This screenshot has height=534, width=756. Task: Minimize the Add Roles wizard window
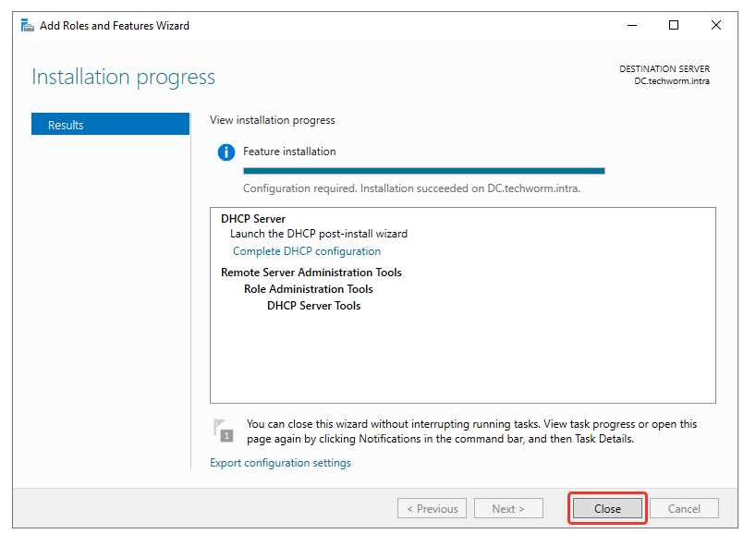(630, 26)
